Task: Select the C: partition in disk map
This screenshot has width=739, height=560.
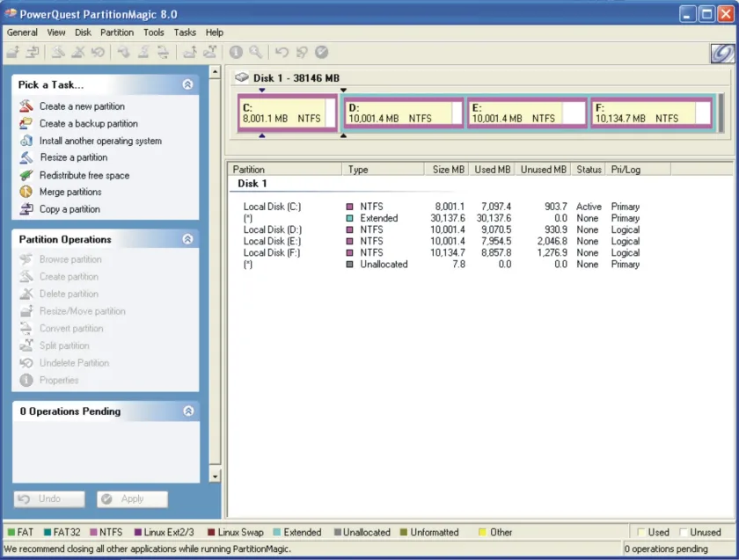Action: point(288,113)
